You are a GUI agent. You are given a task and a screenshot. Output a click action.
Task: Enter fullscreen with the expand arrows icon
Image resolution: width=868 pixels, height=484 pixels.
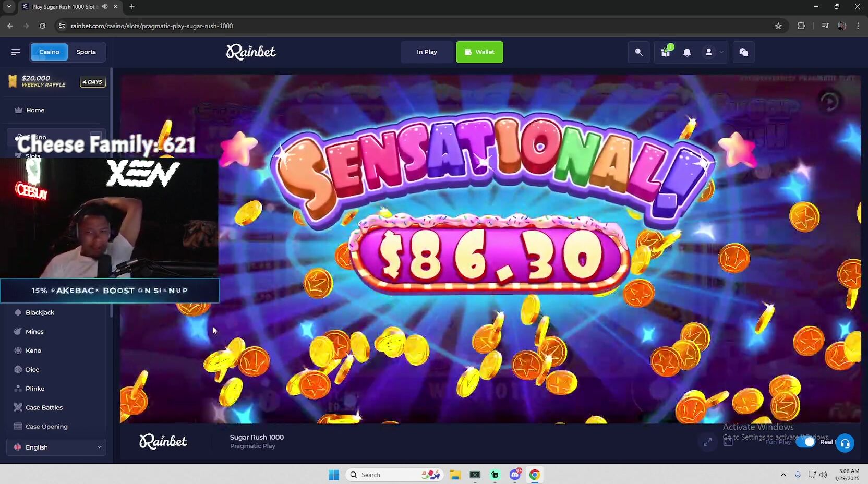pos(708,442)
